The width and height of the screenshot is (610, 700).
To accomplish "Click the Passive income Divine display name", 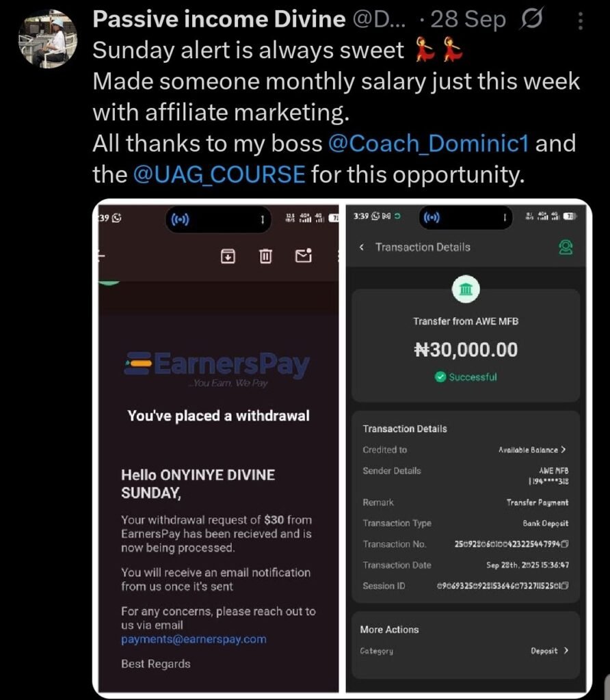I will [218, 20].
